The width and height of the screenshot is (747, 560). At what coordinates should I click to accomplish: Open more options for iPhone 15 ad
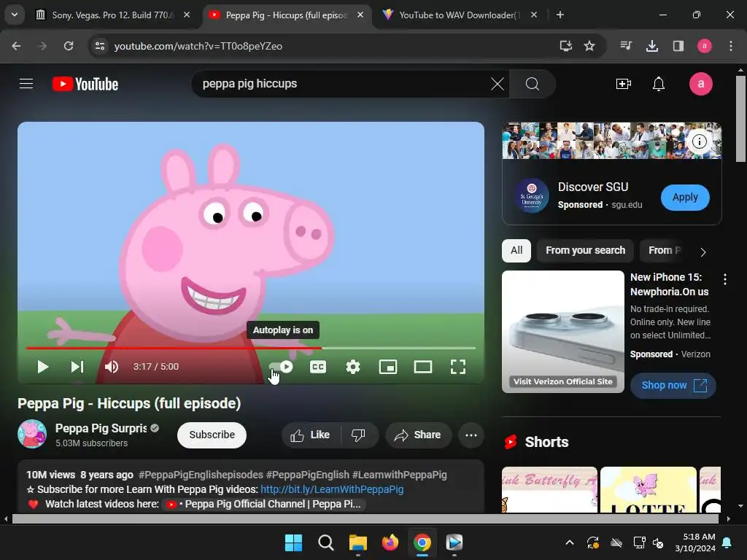coord(724,279)
